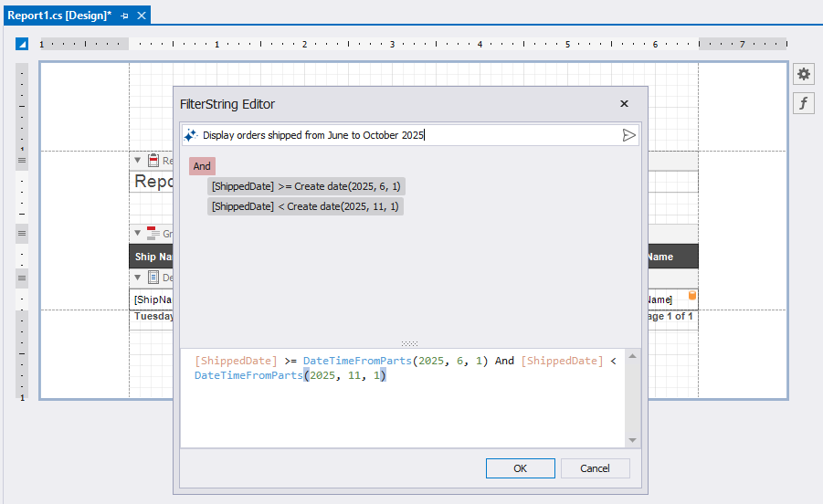The image size is (823, 504).
Task: Collapse the Group Header band
Action: (138, 232)
